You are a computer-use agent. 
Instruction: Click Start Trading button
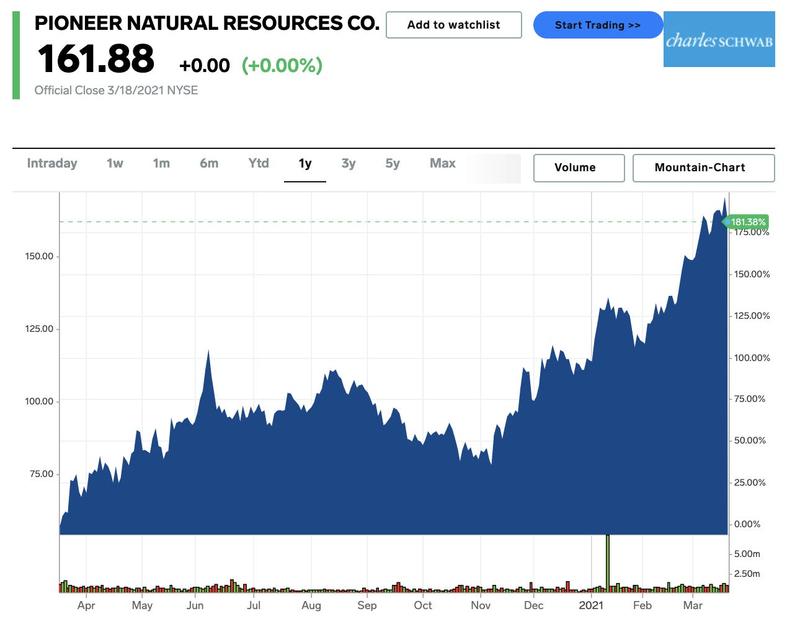598,25
